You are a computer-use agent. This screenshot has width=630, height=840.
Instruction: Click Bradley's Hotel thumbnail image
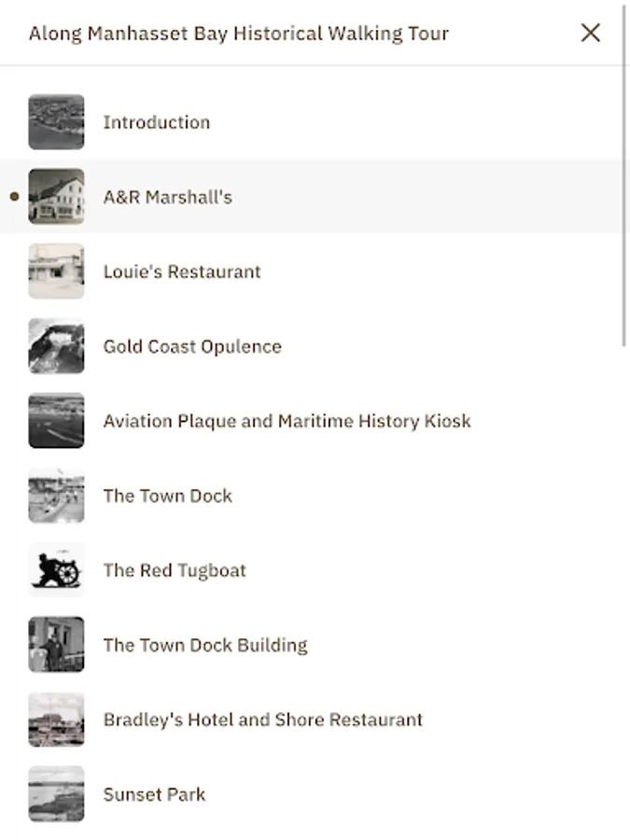pyautogui.click(x=56, y=720)
